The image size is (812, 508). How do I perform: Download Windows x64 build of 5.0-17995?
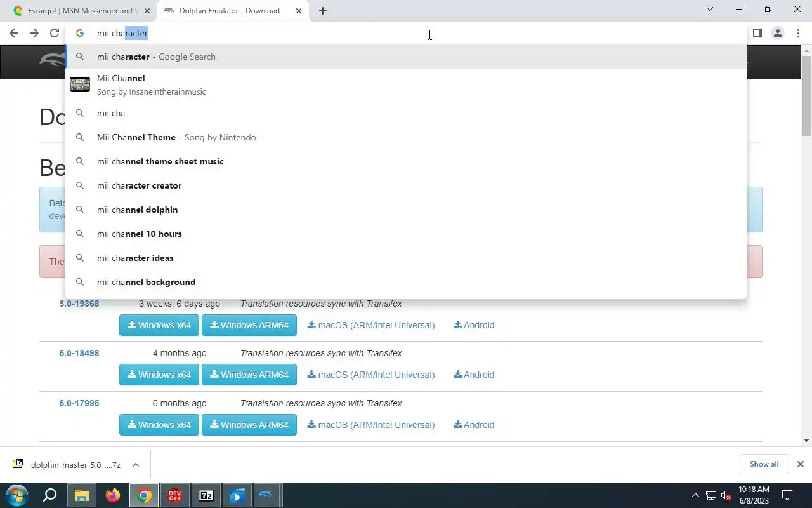point(159,425)
